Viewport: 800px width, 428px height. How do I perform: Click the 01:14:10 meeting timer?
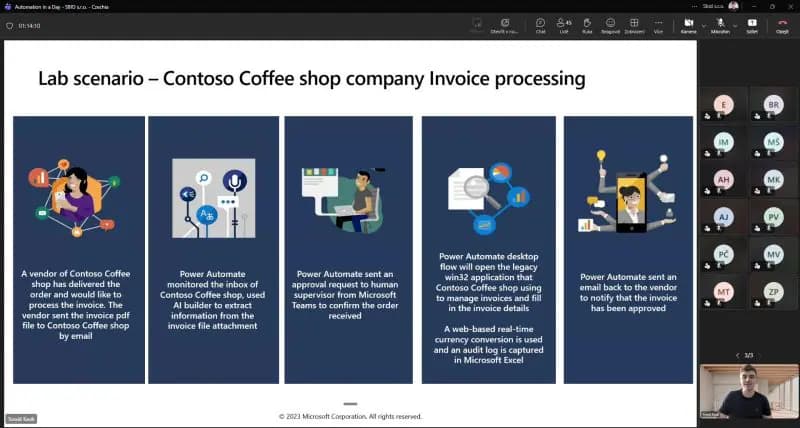[29, 26]
